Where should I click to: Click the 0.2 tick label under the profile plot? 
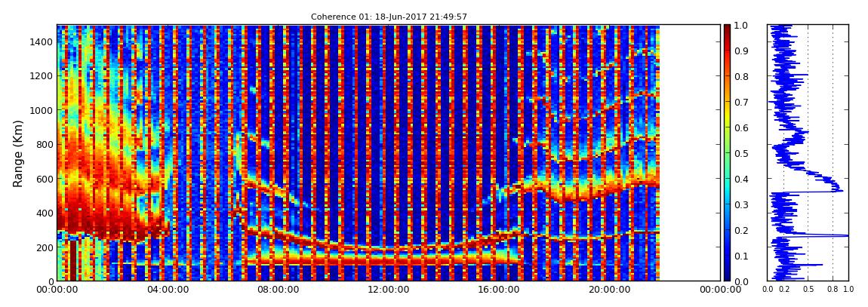click(783, 290)
